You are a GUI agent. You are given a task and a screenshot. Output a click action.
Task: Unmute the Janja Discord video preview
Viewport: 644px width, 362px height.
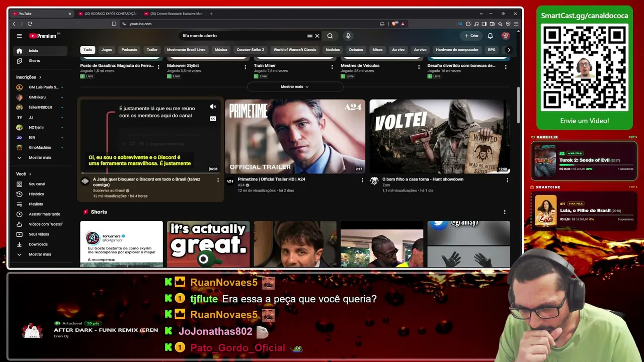point(213,107)
